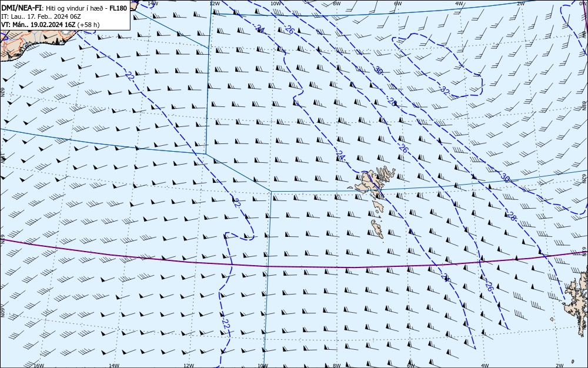Select the "24" label just northwest of the Faroe Islands
Image resolution: width=588 pixels, height=368 pixels.
click(x=340, y=155)
